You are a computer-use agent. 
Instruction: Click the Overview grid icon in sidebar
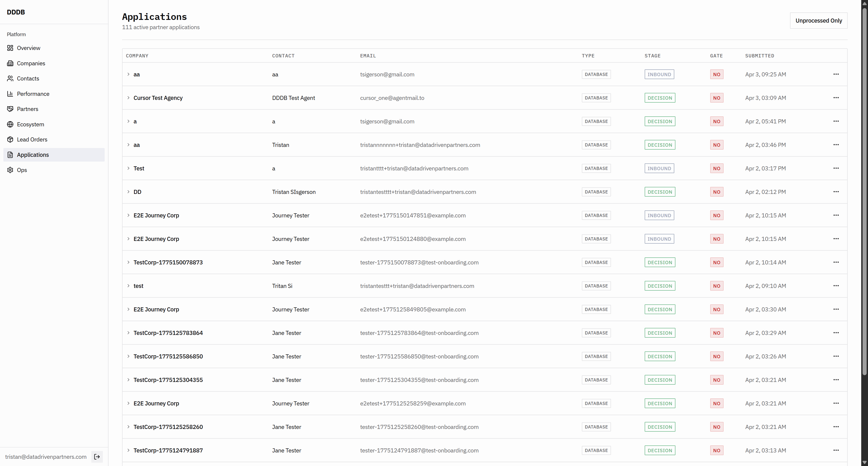click(x=10, y=48)
